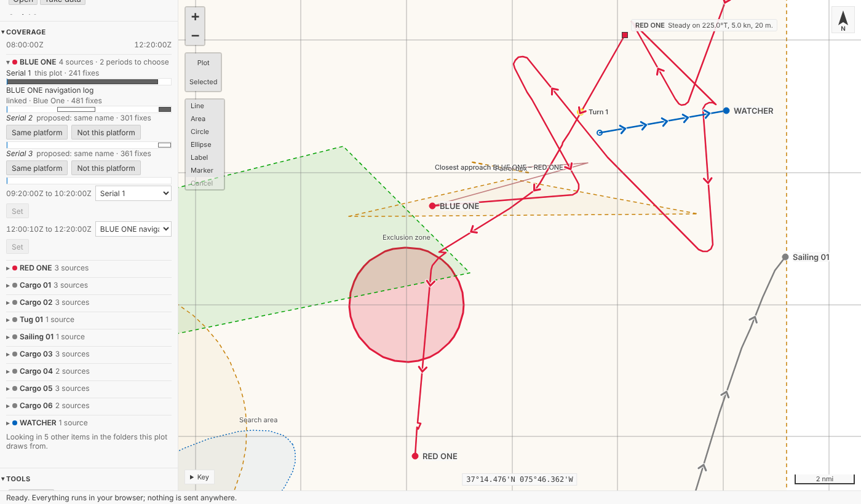Expand the map Key disclosure
Viewport: 861px width, 504px height.
click(200, 477)
